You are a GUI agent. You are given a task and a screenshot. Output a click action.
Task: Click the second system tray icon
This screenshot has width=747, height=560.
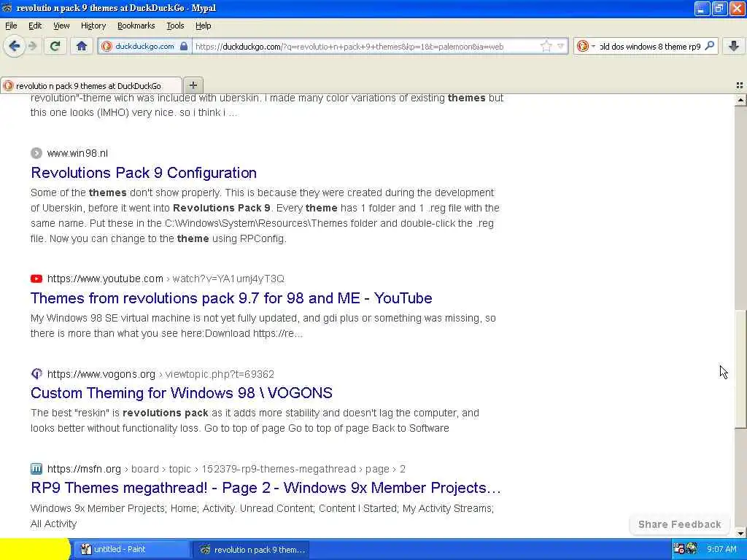coord(692,549)
